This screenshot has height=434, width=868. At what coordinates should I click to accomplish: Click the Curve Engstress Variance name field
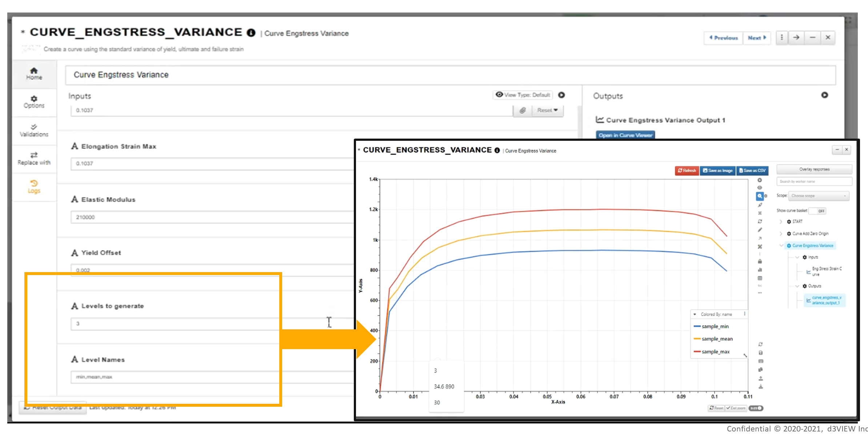click(451, 75)
